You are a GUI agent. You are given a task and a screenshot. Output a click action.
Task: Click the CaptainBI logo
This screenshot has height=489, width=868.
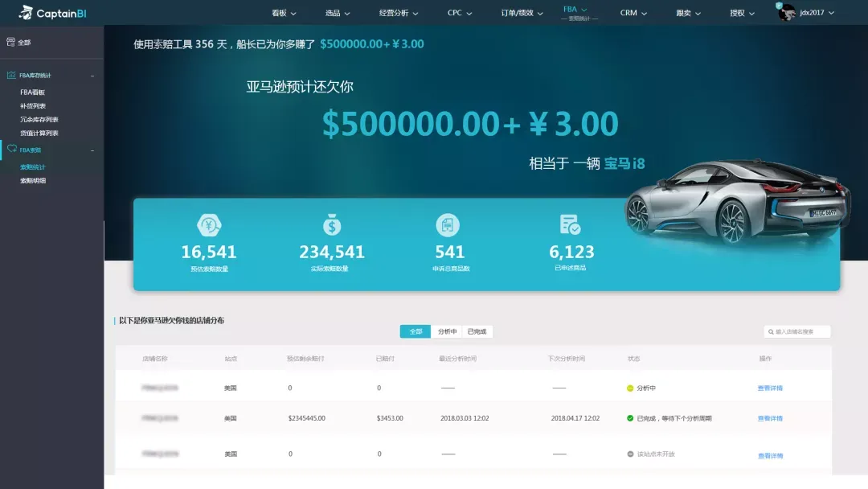click(52, 13)
